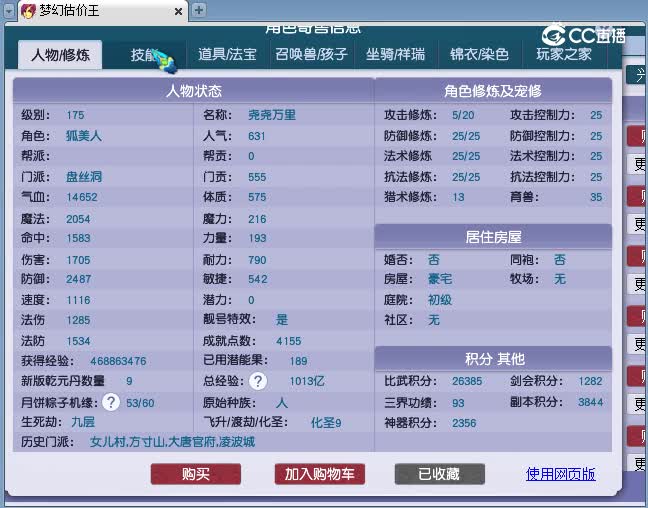Image resolution: width=648 pixels, height=508 pixels.
Task: Open tab list dropdown arrow at top-left
Action: (9, 11)
